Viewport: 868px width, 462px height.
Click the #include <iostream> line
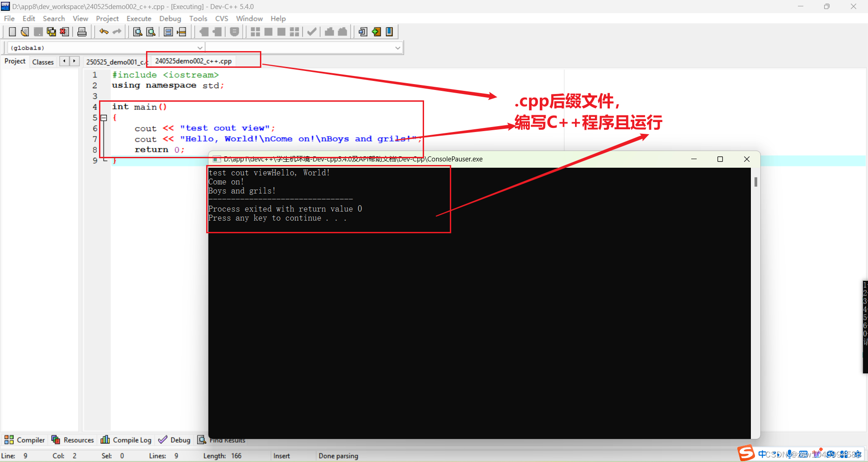[x=165, y=75]
